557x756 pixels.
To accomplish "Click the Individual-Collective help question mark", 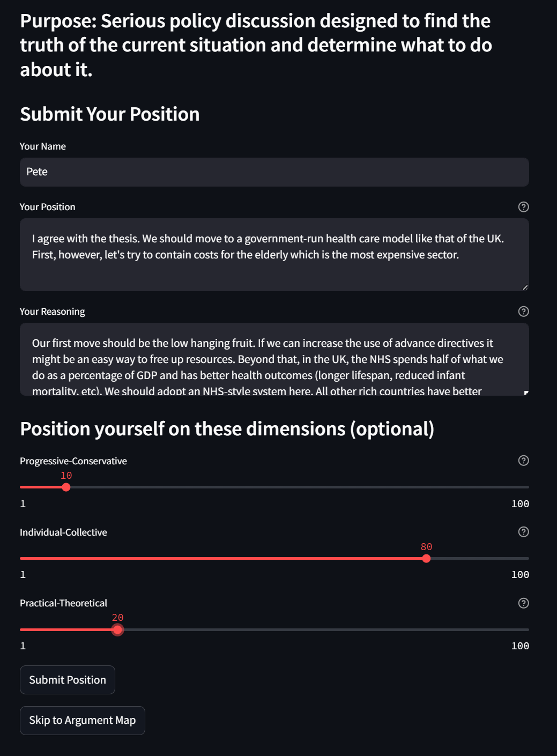I will [524, 532].
